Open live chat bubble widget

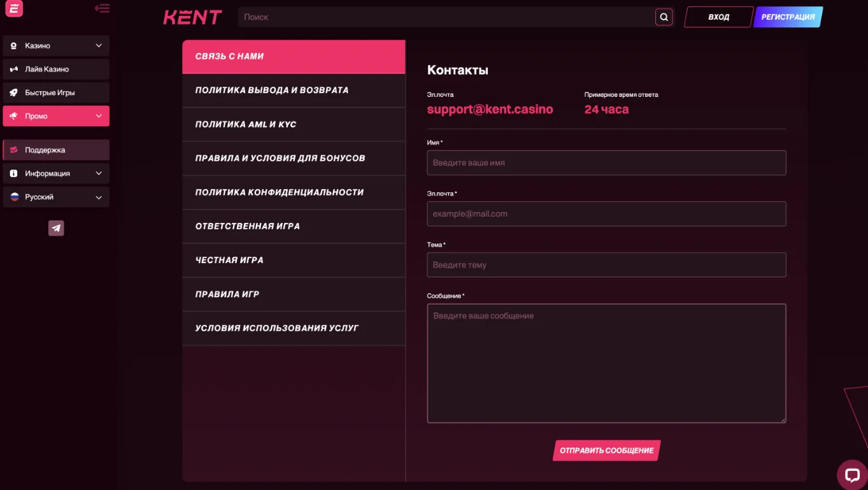(852, 475)
